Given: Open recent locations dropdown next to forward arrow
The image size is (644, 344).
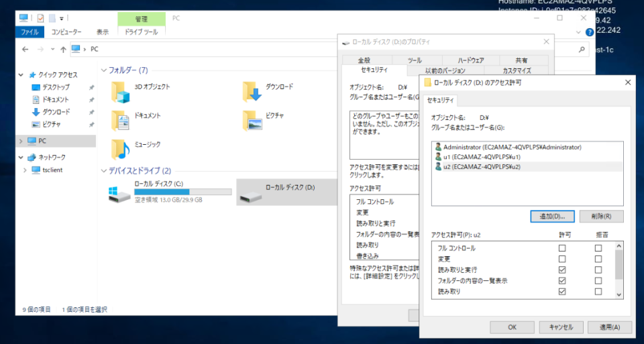Looking at the screenshot, I should (52, 49).
